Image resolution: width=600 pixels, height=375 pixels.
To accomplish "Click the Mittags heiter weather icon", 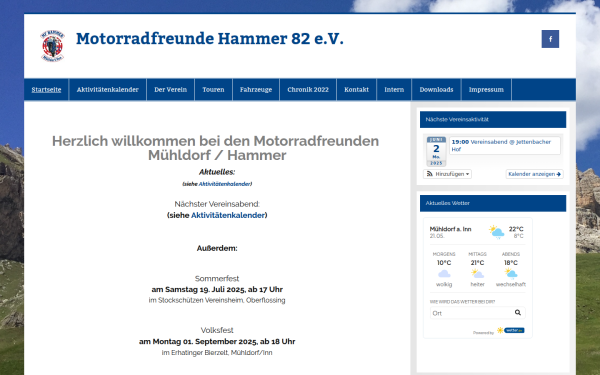I will [x=477, y=274].
